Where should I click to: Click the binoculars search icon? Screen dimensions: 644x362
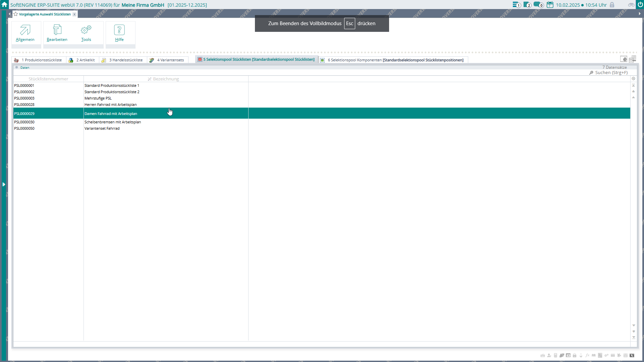[x=631, y=5]
